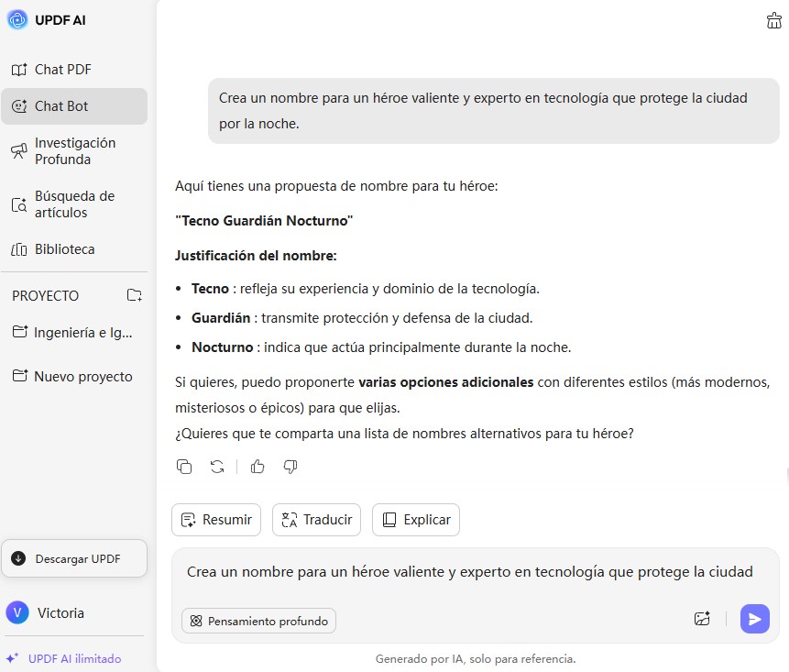
Task: Open Investigación Profunda
Action: tap(74, 151)
